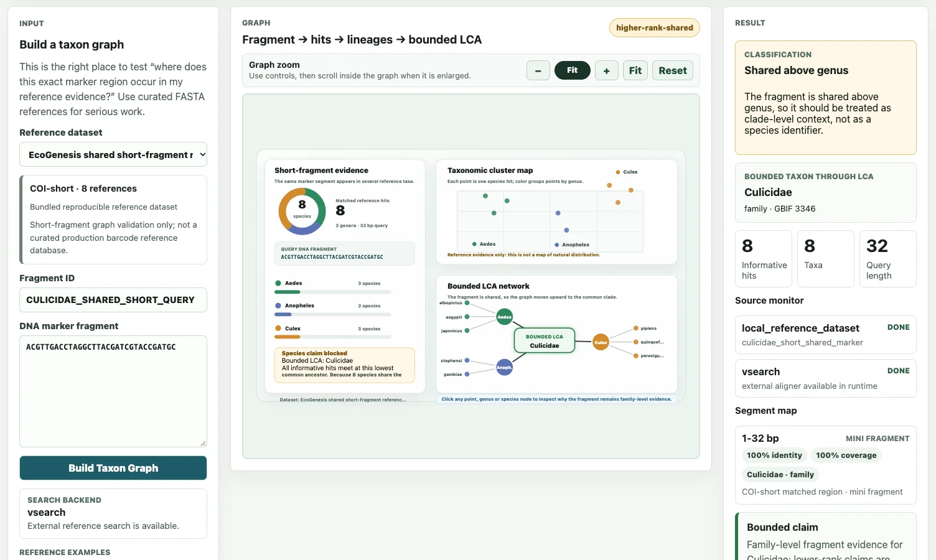Click the QUERY DNA FRAGMENT box
The image size is (936, 560).
point(345,253)
